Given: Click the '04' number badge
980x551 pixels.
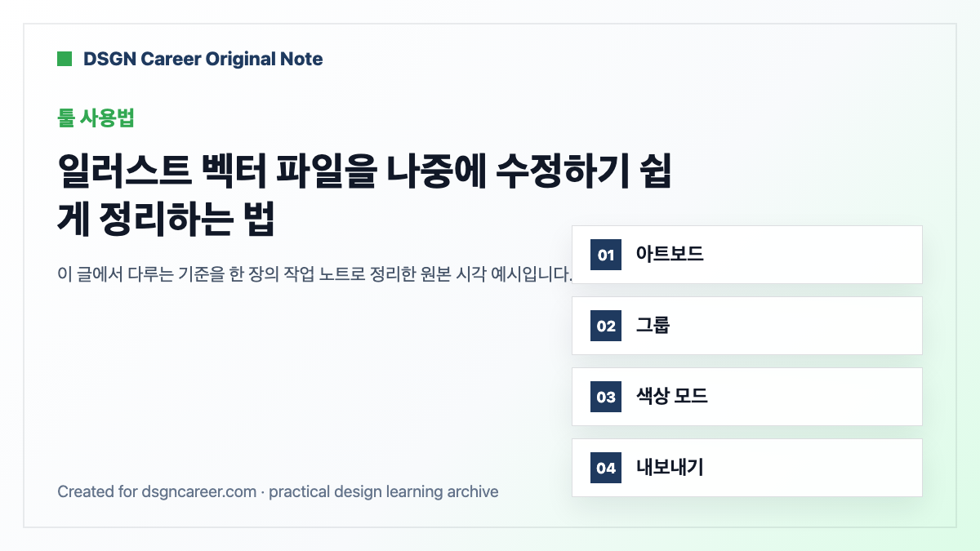Looking at the screenshot, I should [x=606, y=468].
